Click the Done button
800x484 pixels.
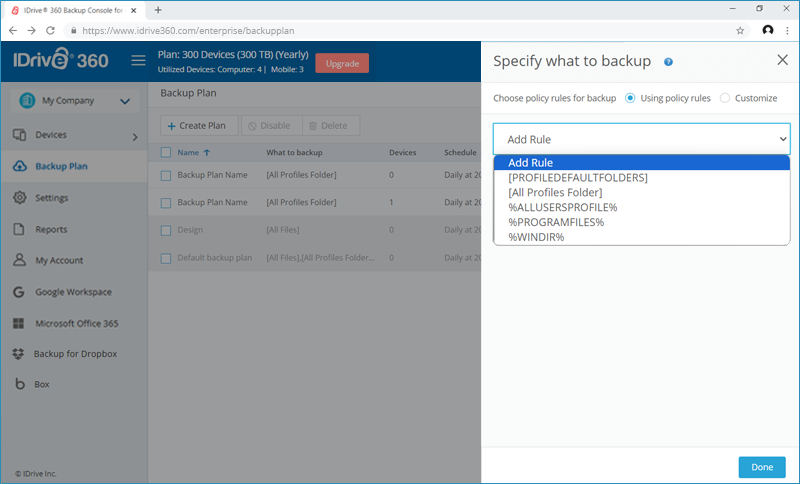pos(761,467)
